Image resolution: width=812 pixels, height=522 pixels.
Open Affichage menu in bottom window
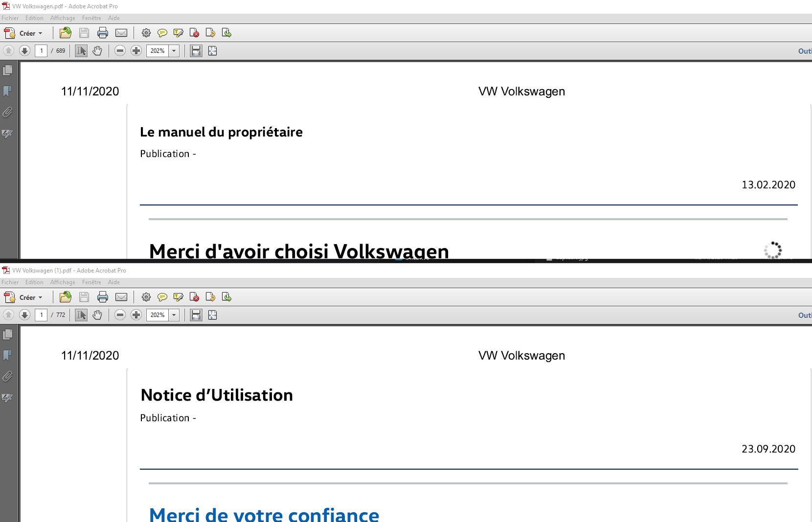coord(63,282)
